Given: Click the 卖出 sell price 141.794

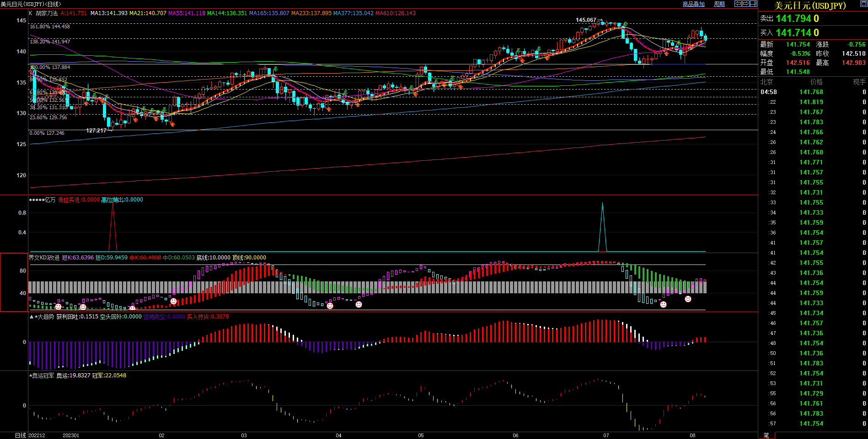Looking at the screenshot, I should click(797, 19).
